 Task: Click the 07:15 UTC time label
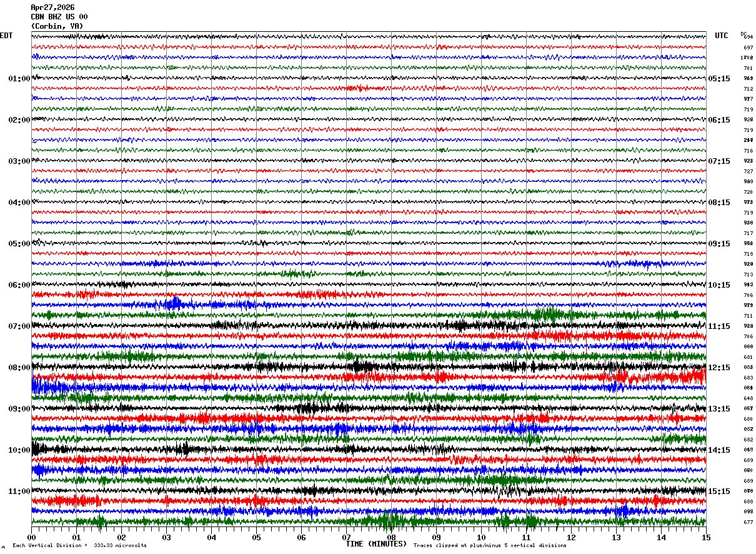click(x=719, y=161)
